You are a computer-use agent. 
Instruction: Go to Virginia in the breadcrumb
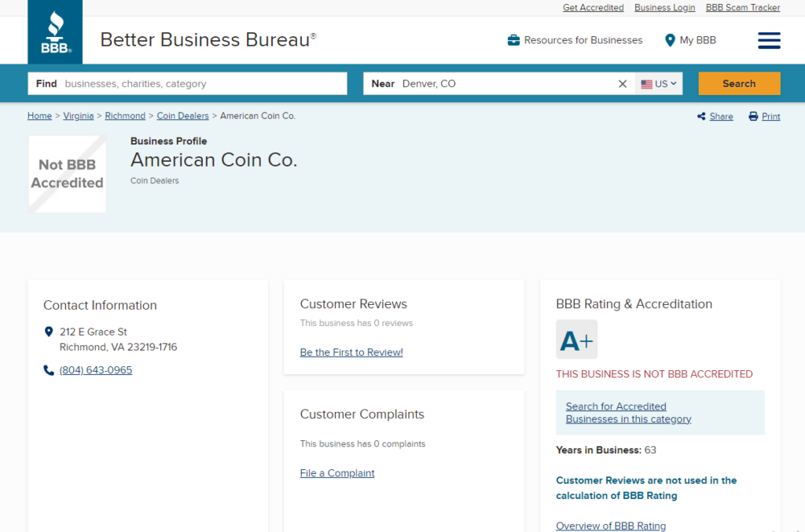(x=78, y=116)
